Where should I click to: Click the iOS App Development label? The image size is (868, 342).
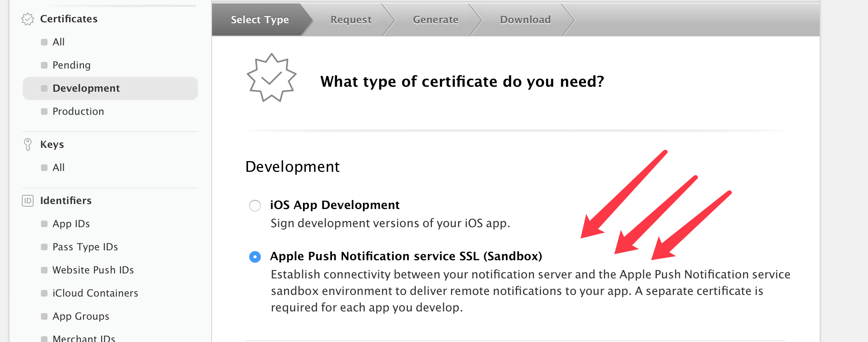point(335,205)
